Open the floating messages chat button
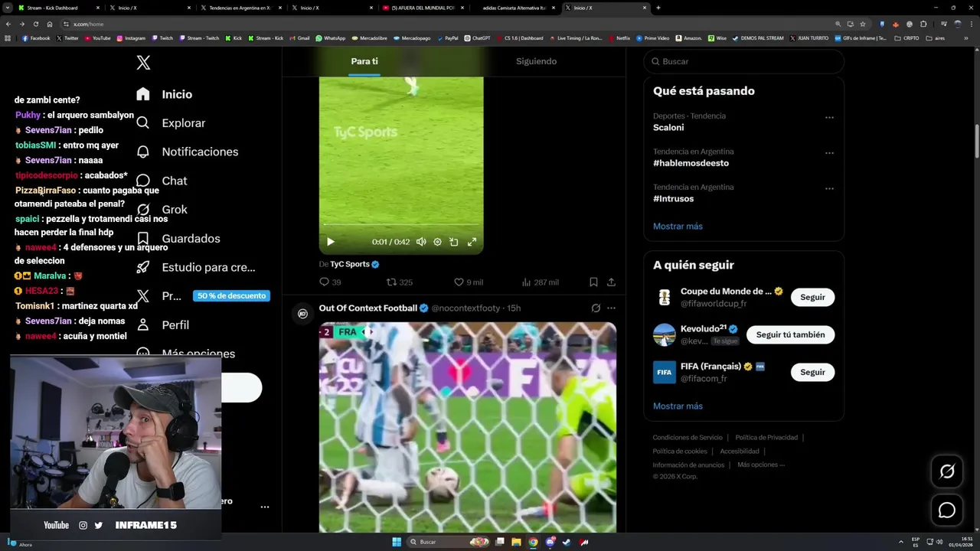980x551 pixels. click(x=947, y=510)
